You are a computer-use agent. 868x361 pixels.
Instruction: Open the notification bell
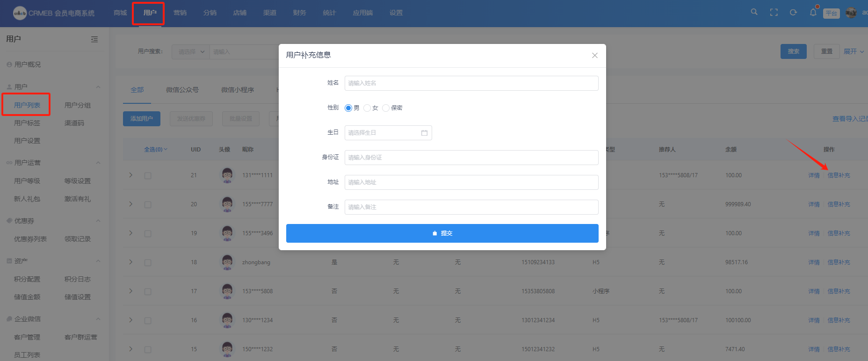tap(813, 13)
